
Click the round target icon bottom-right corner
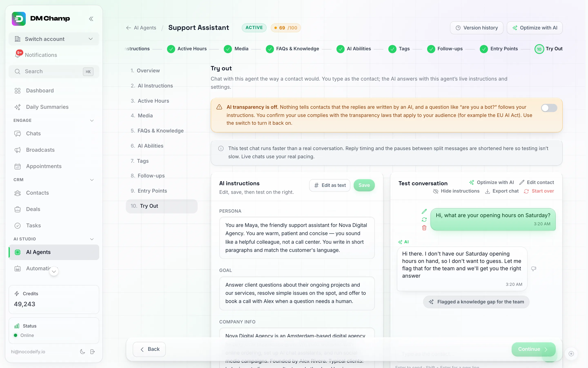[x=571, y=354]
